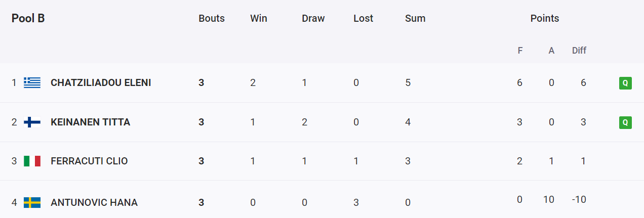Click the Bouts column header

tap(212, 18)
